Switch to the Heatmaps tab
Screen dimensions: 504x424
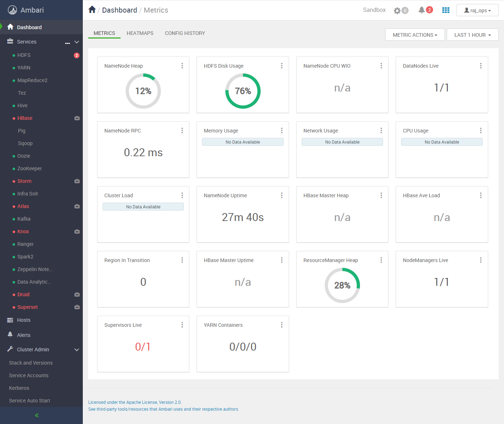pos(140,33)
